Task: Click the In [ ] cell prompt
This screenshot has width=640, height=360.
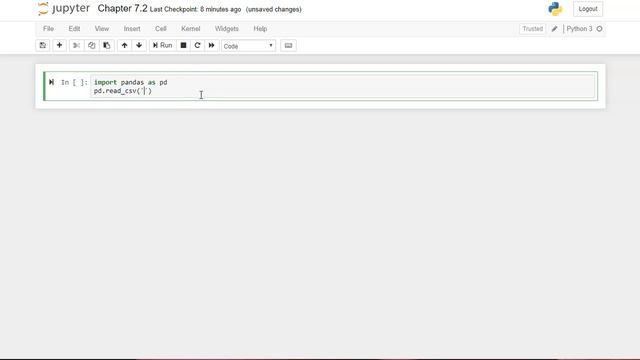Action: click(74, 82)
